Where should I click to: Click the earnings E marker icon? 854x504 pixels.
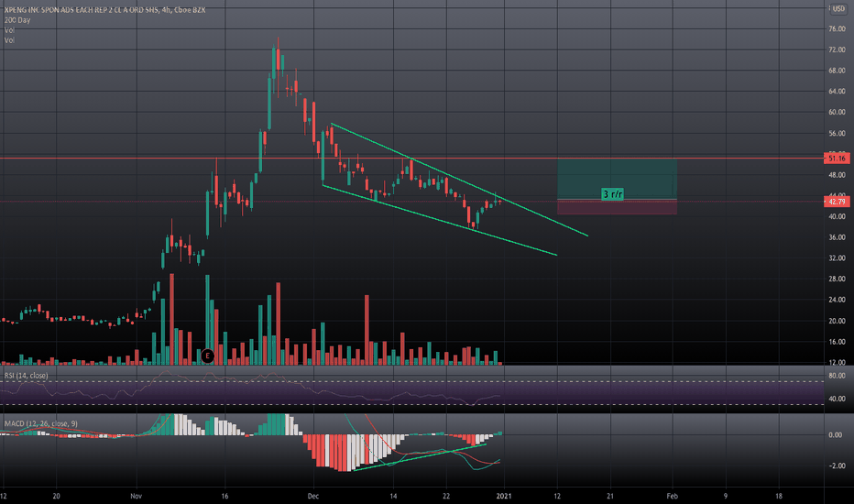207,356
